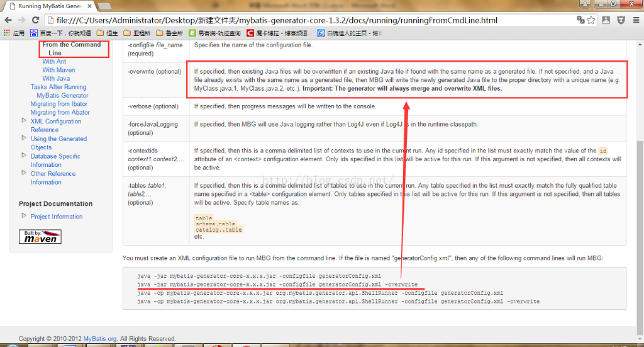
Task: Open the Chrome hamburger menu
Action: 636,20
